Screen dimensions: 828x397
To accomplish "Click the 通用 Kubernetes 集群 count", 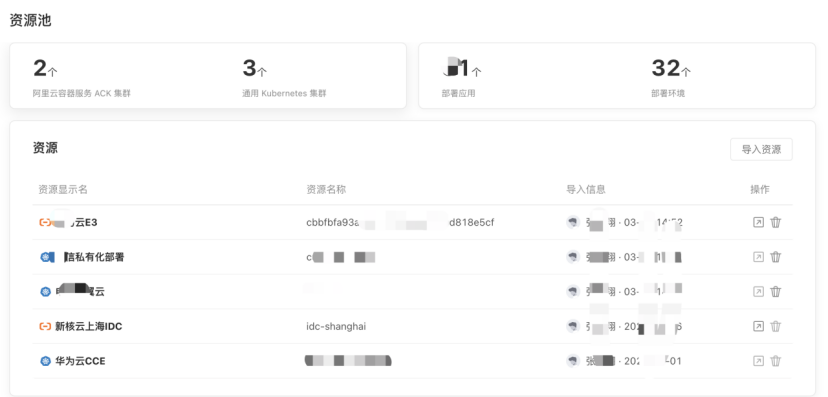I will (x=255, y=69).
